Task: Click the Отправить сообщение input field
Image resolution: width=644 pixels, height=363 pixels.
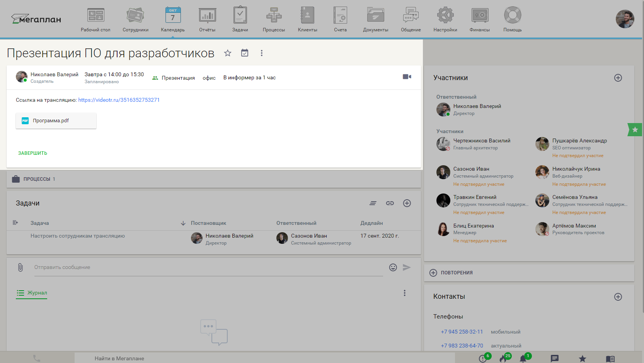Action: tap(208, 267)
